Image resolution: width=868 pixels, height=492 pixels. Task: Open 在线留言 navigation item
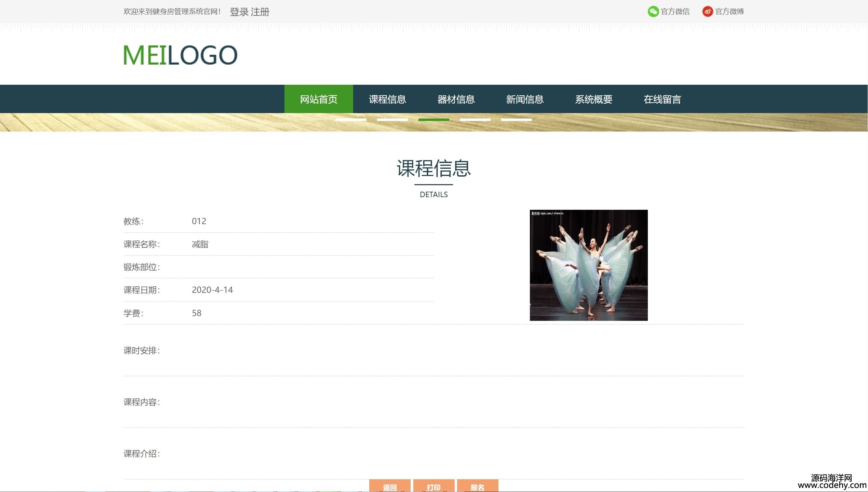tap(662, 99)
